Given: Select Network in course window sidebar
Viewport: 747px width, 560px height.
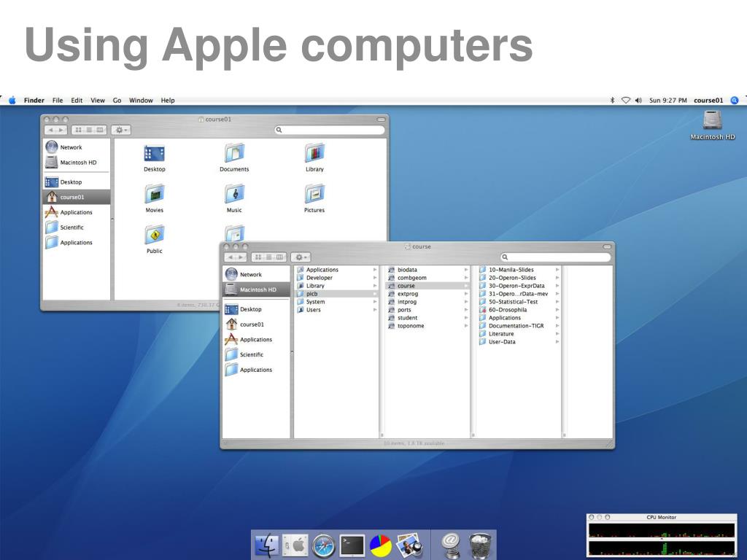Looking at the screenshot, I should (x=256, y=274).
